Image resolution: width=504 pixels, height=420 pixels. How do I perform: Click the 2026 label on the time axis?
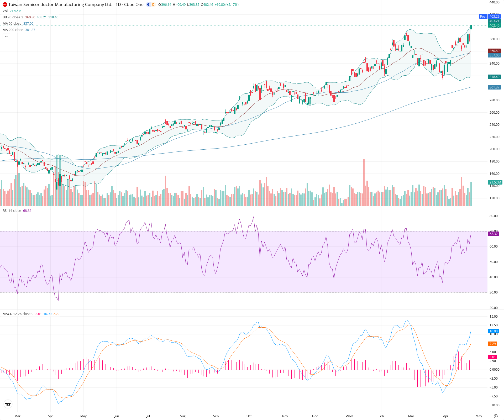[x=349, y=416]
